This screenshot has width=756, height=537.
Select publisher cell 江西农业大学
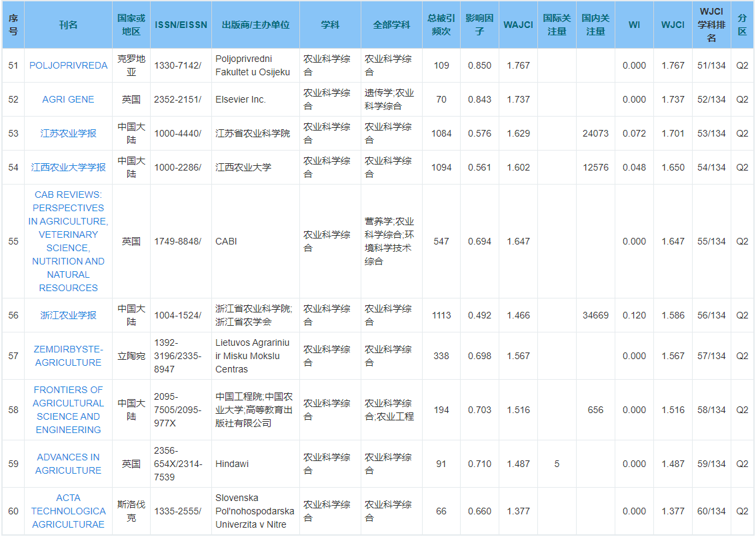255,167
